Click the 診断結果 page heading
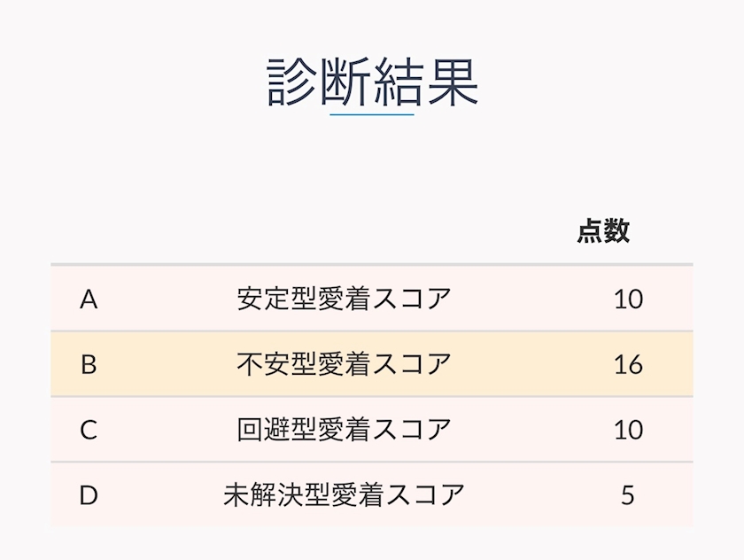 click(372, 82)
